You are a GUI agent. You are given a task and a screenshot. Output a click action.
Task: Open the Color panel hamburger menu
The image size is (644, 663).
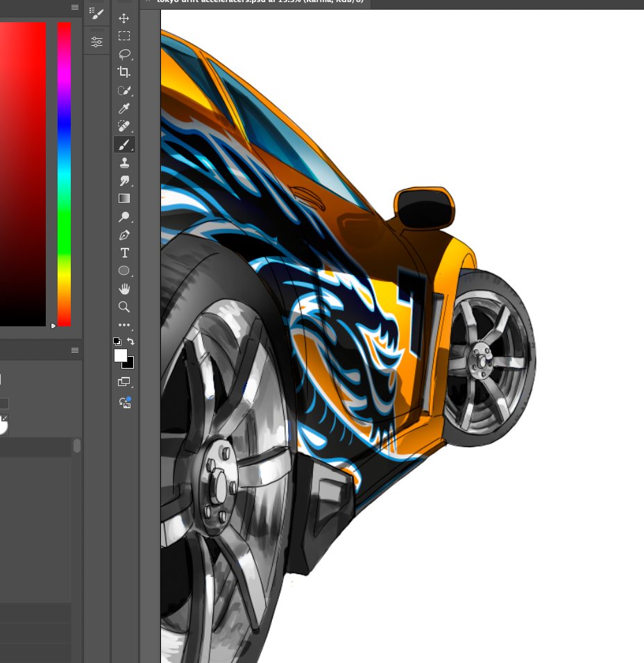pyautogui.click(x=75, y=7)
